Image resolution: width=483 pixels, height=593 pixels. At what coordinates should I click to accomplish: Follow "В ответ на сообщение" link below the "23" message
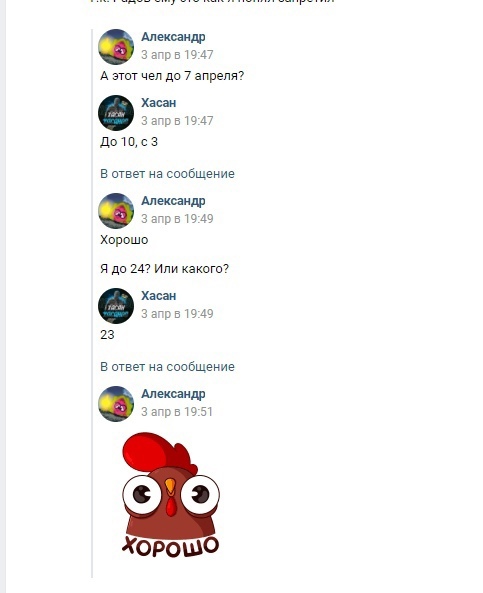[x=167, y=366]
